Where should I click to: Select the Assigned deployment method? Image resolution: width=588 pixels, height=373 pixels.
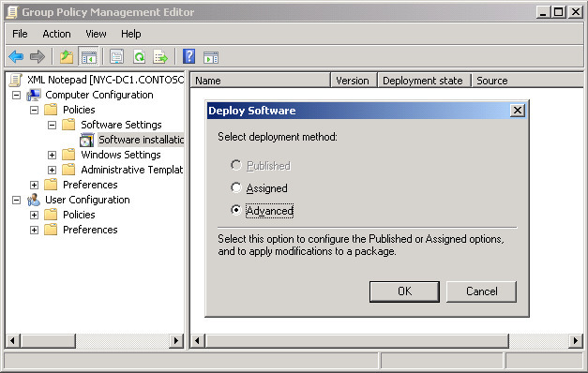[x=236, y=187]
